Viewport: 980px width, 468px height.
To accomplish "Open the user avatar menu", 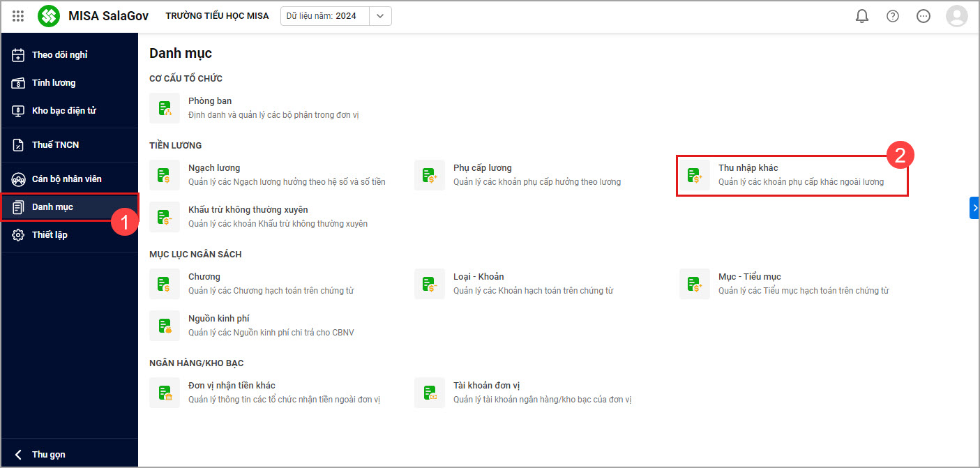I will (956, 16).
